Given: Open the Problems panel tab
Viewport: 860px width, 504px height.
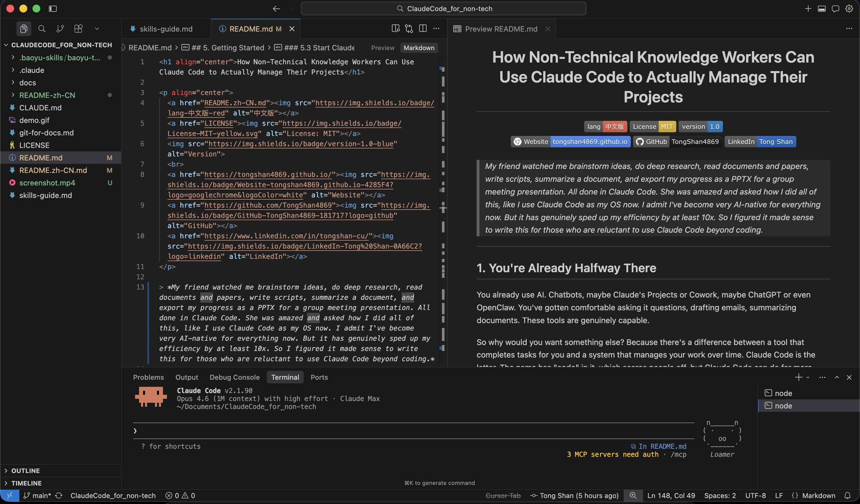Looking at the screenshot, I should coord(148,377).
